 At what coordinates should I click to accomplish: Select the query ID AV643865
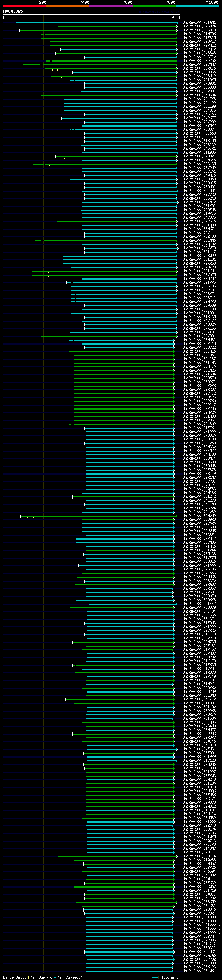click(13, 11)
